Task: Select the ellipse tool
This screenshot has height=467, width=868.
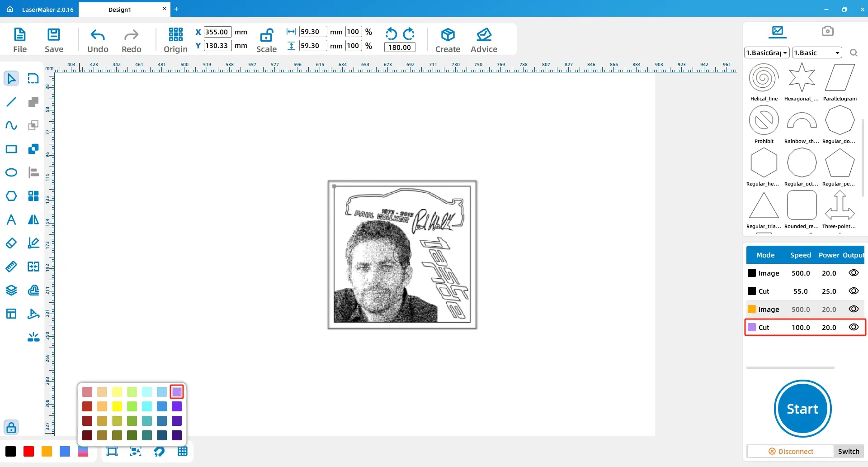Action: (x=11, y=172)
